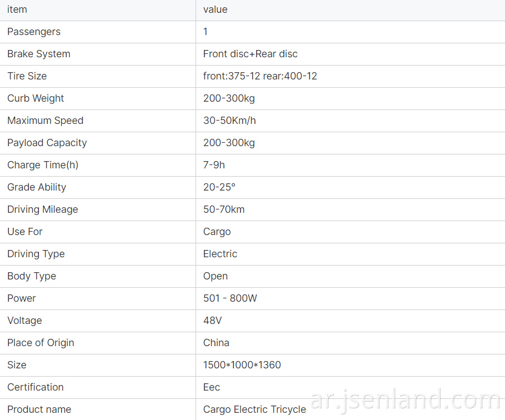Select the 'Eec' certification value
Image resolution: width=505 pixels, height=420 pixels.
tap(212, 387)
